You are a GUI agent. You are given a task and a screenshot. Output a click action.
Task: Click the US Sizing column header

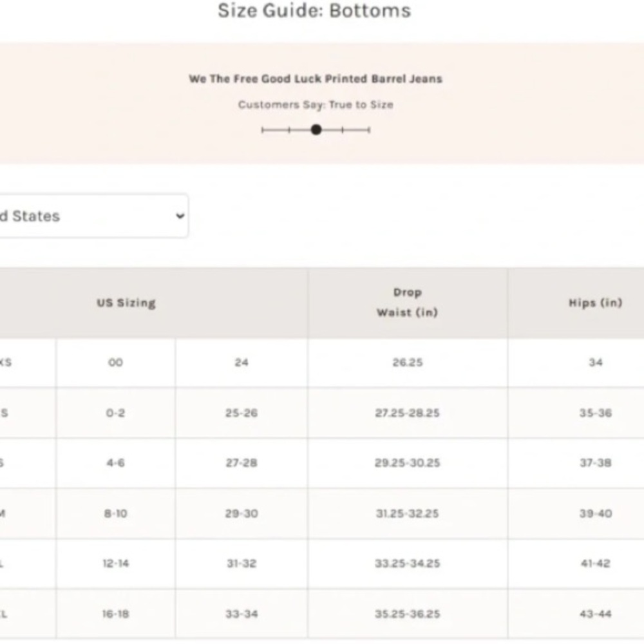[x=126, y=303]
